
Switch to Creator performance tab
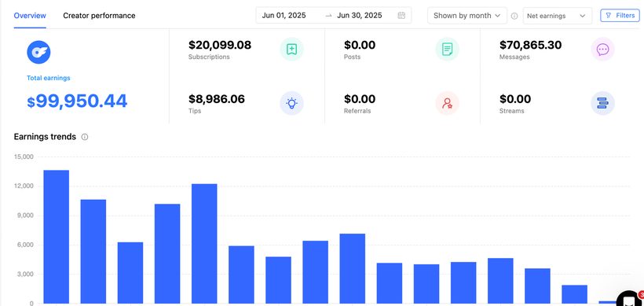[99, 16]
